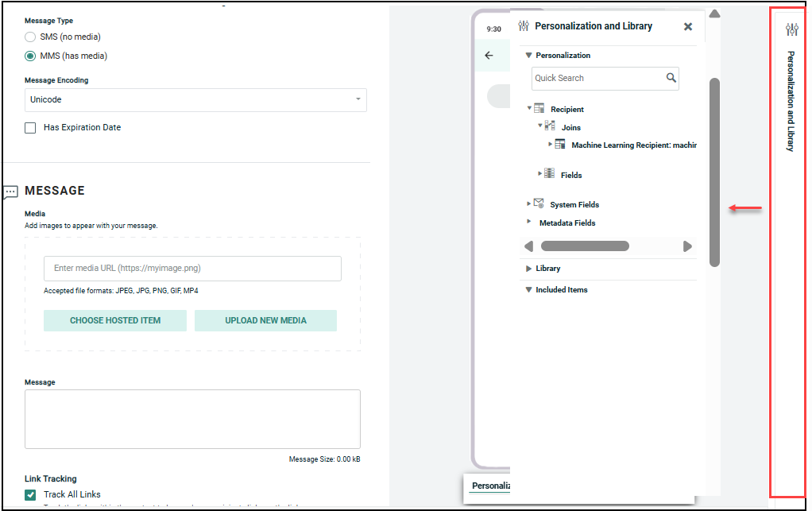812x511 pixels.
Task: Click the Fields grid icon
Action: coord(550,174)
